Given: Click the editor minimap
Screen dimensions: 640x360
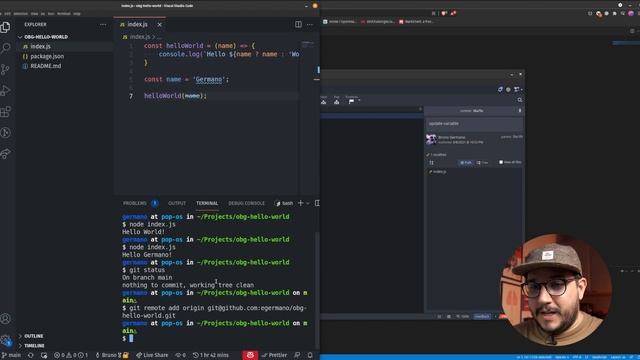Looking at the screenshot, I should [x=308, y=44].
